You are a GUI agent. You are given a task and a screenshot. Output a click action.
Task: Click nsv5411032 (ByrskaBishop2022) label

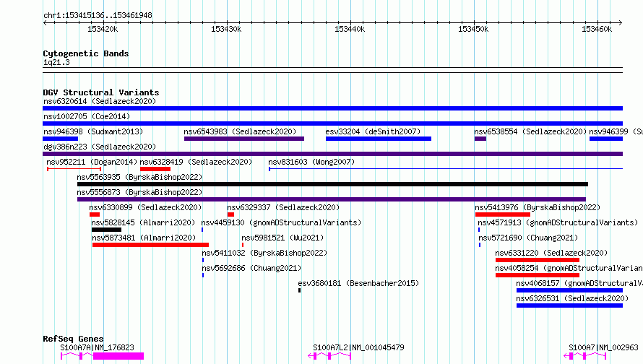[264, 253]
